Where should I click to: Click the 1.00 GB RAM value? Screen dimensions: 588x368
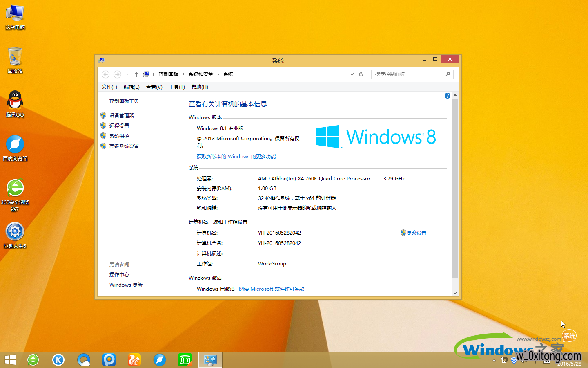pyautogui.click(x=267, y=188)
